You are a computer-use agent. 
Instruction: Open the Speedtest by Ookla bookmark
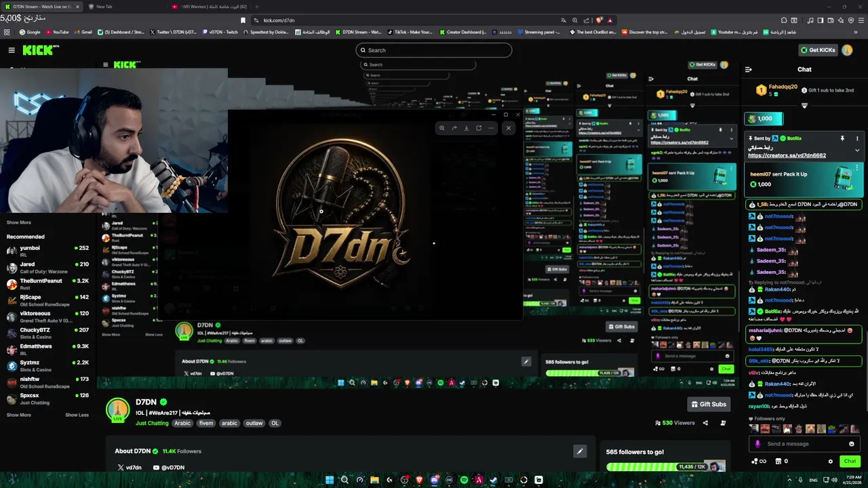[x=267, y=32]
